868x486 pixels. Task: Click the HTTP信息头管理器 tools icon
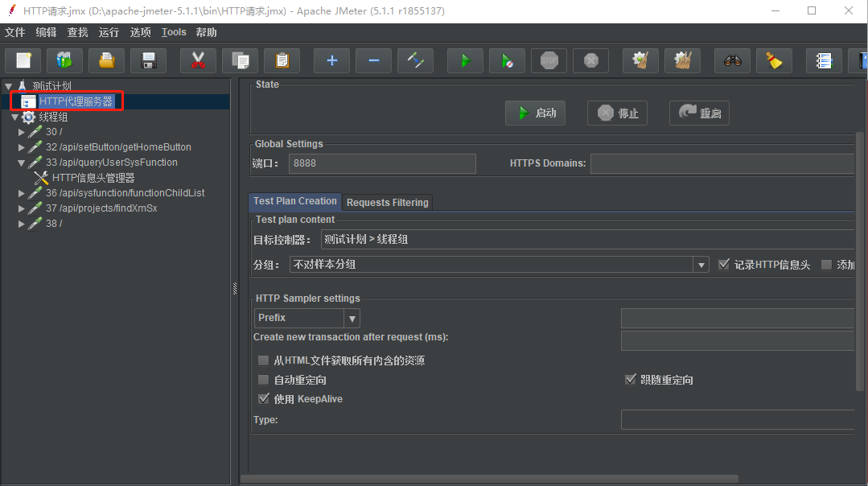point(41,178)
